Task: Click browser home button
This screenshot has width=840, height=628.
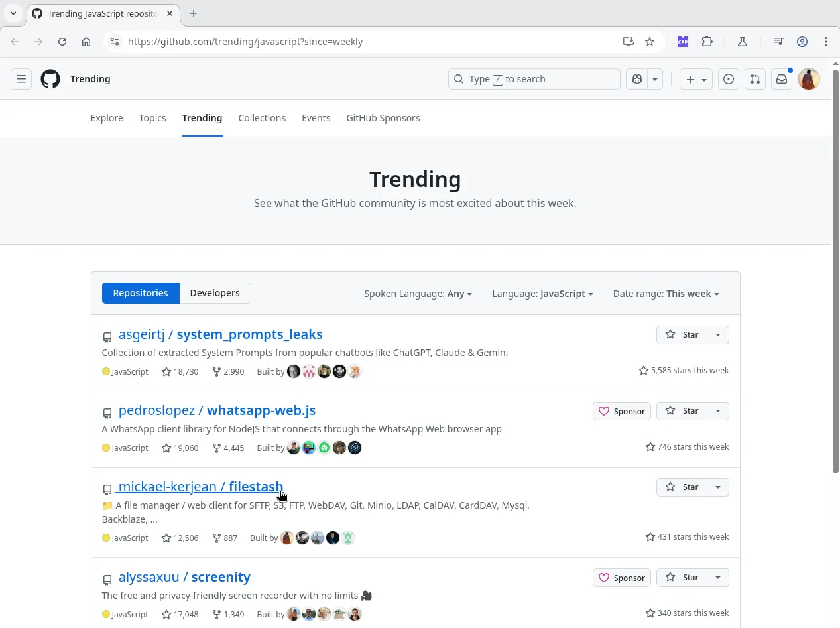Action: [x=86, y=42]
